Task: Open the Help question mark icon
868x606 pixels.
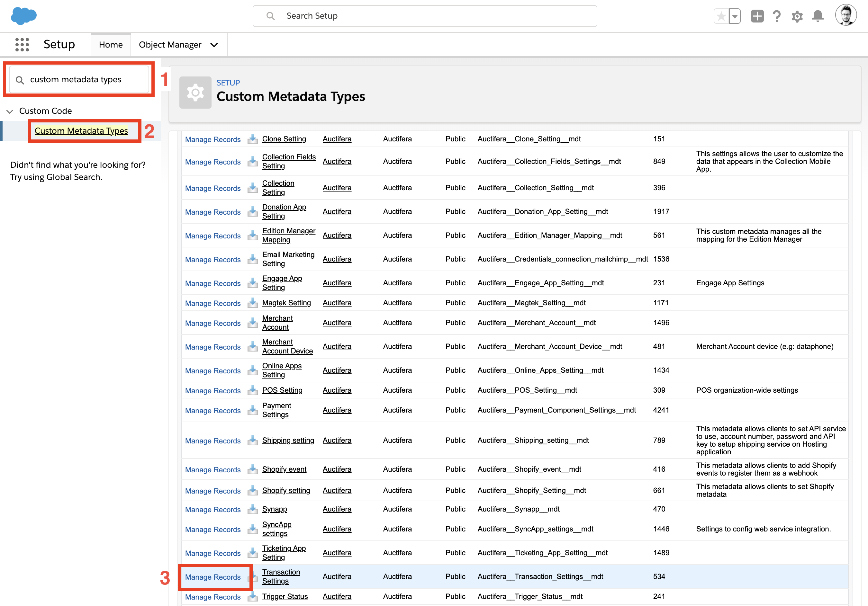Action: pos(777,16)
